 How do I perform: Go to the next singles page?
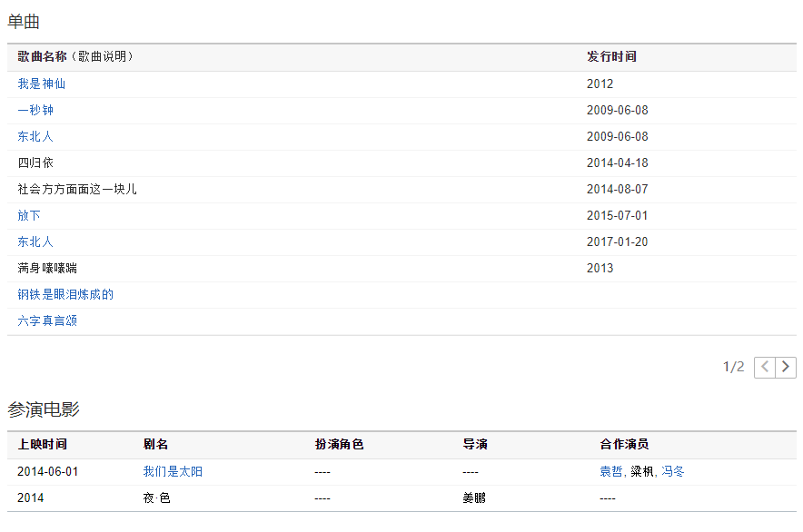point(786,367)
